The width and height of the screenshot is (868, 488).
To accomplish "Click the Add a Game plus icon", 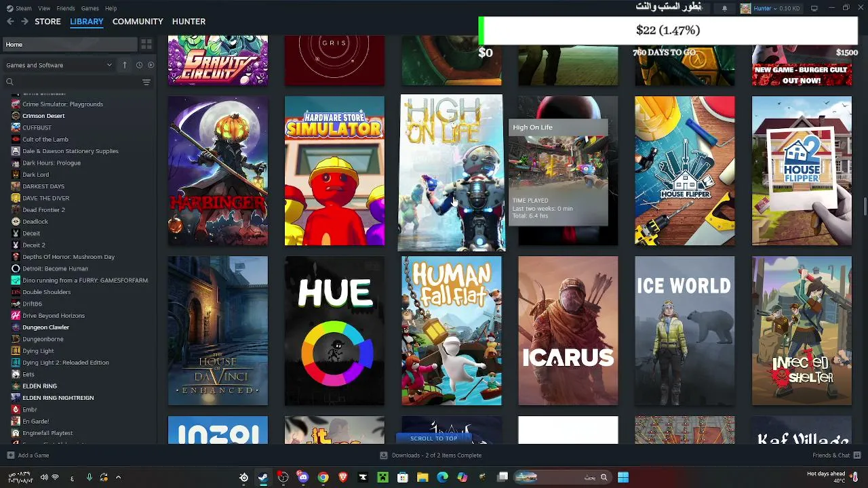I will 10,455.
